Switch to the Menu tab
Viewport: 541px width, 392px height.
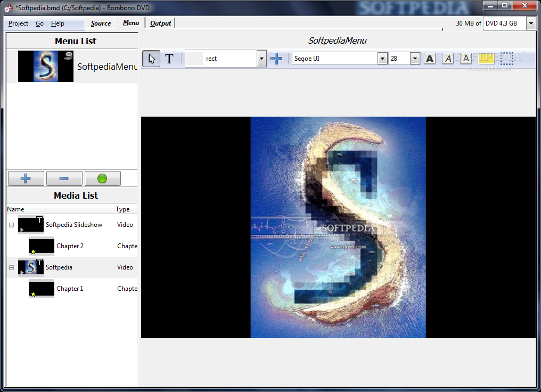pos(131,23)
